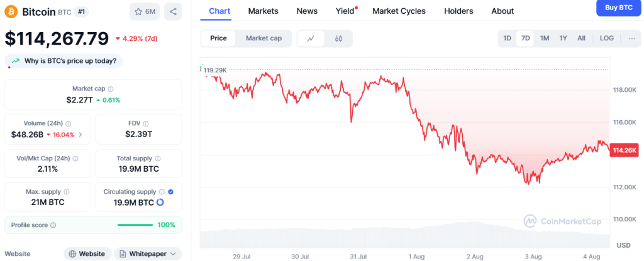Click the share icon button

[173, 11]
